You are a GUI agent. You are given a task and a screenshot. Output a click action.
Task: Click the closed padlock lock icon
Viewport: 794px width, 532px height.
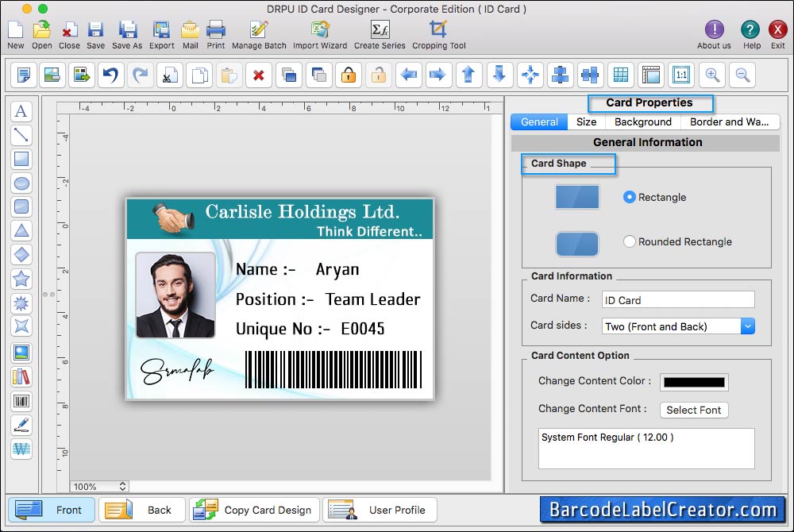coord(349,75)
